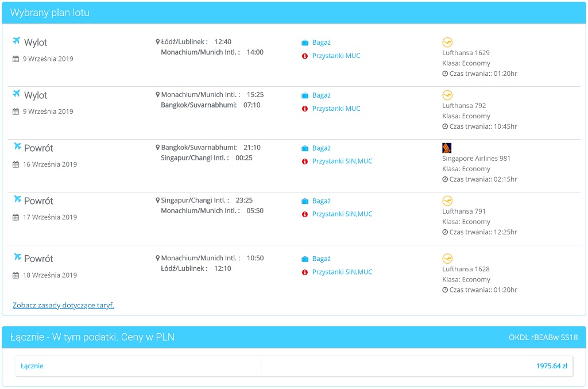Click the Wybrany plan lotu header
This screenshot has height=389, width=588.
pos(49,13)
